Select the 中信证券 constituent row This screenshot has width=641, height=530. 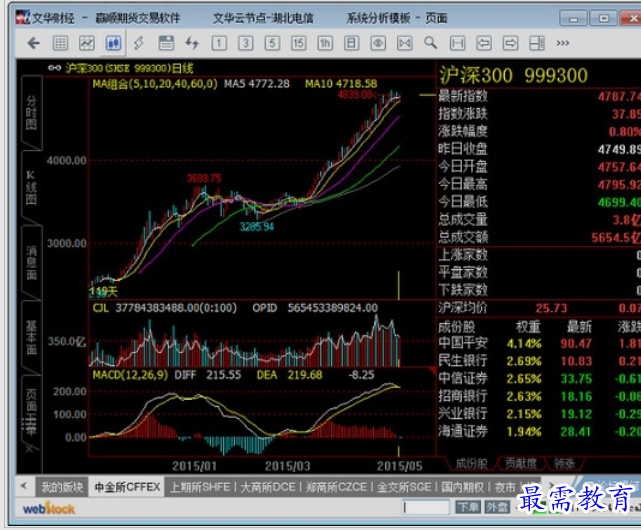click(x=539, y=378)
